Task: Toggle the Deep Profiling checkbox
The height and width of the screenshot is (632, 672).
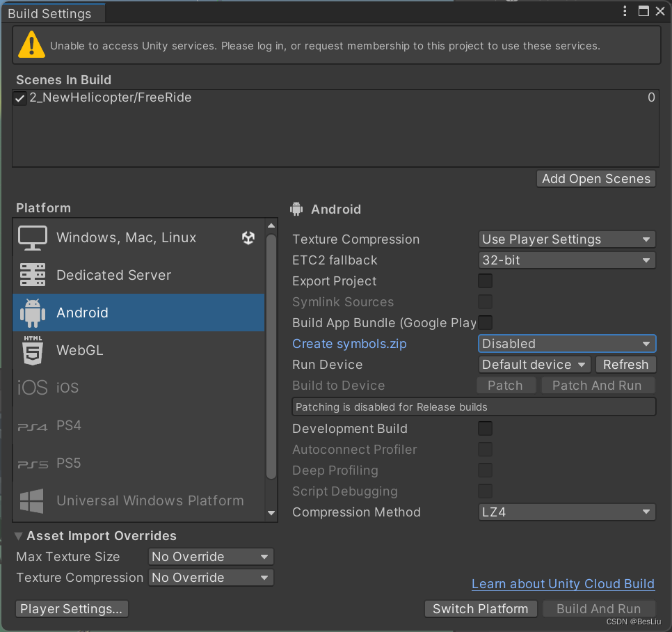Action: tap(485, 471)
